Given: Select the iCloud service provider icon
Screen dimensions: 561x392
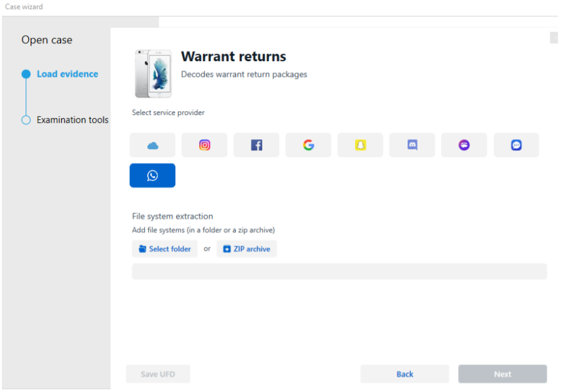Looking at the screenshot, I should point(152,145).
